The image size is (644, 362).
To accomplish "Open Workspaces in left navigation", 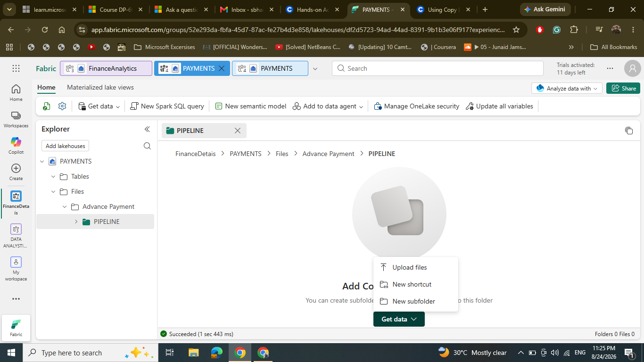I will (x=16, y=119).
